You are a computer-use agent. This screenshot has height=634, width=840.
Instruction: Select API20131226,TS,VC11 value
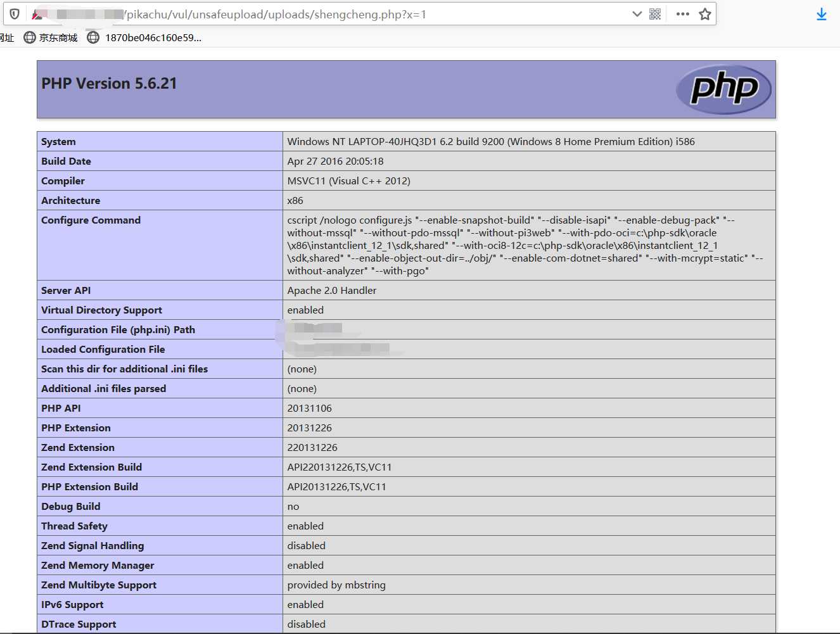click(336, 486)
